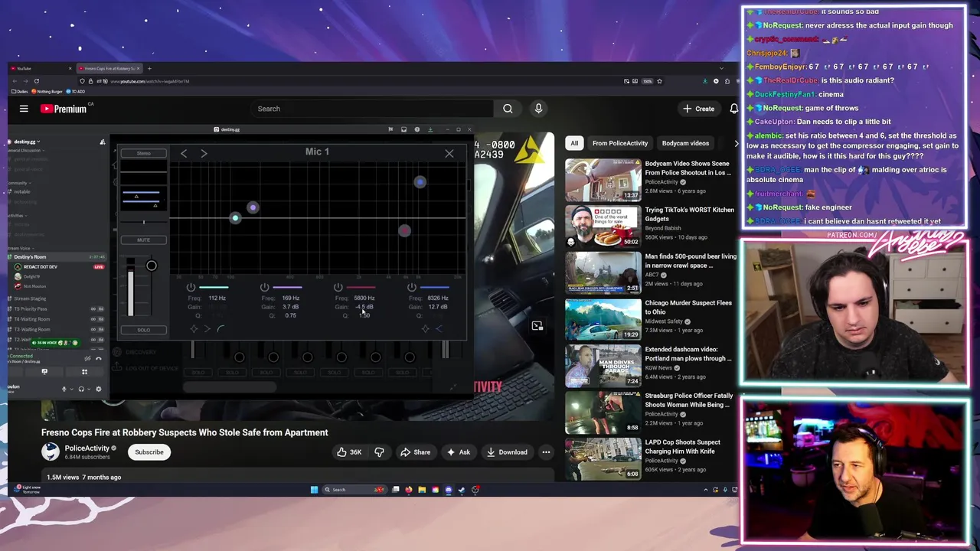Collapse the General Discussion category in Discord
This screenshot has height=551, width=980.
[x=24, y=151]
